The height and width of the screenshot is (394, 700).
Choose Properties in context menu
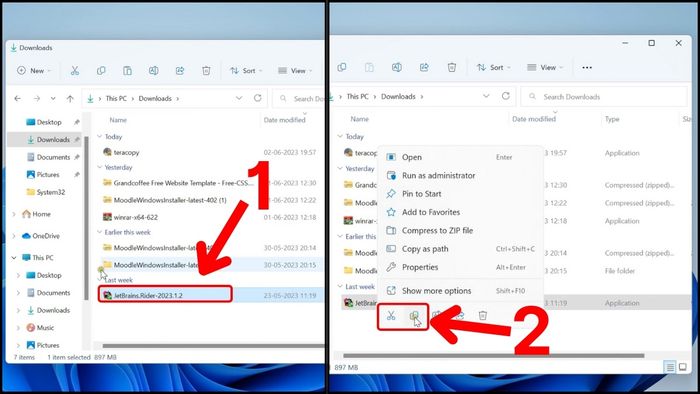point(460,267)
